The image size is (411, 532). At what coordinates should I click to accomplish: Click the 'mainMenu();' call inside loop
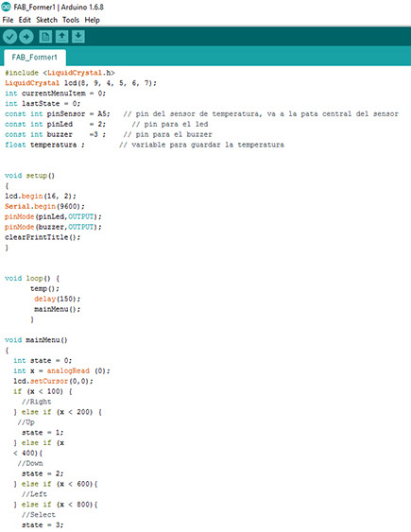58,309
